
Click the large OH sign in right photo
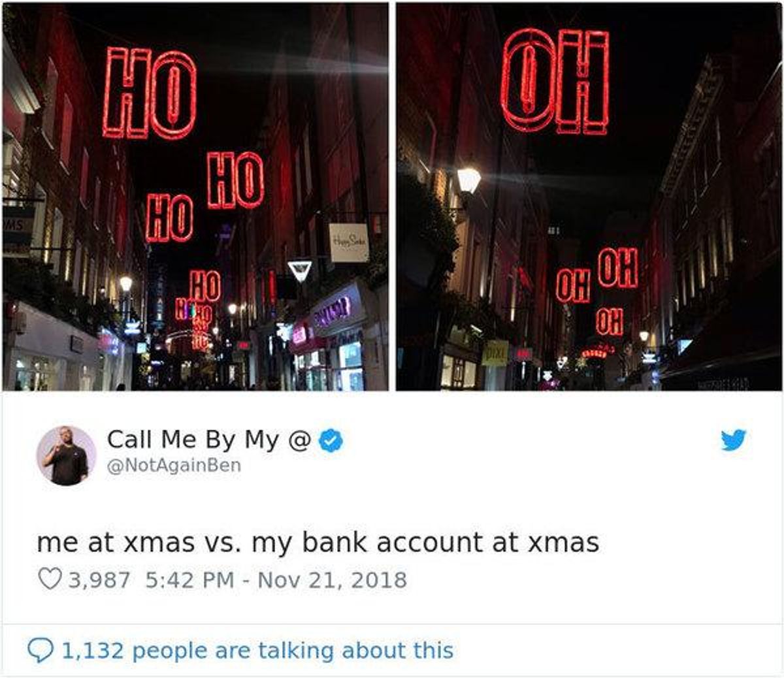click(555, 81)
